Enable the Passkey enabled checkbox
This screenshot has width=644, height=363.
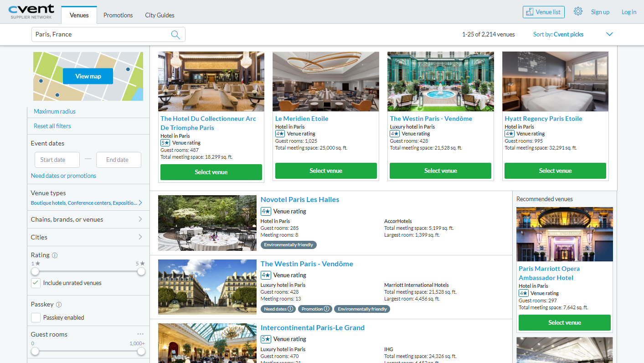(x=36, y=317)
